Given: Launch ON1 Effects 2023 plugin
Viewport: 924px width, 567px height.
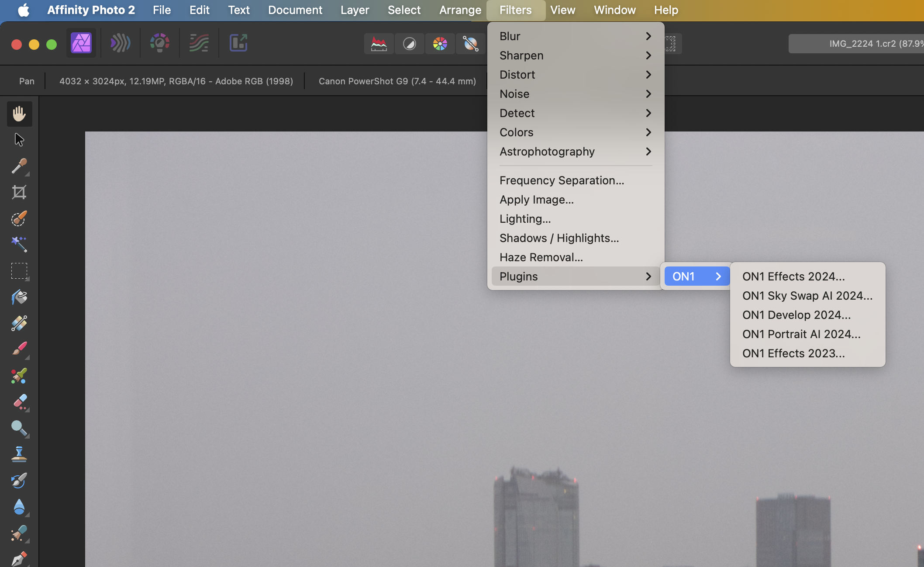Looking at the screenshot, I should click(x=807, y=353).
